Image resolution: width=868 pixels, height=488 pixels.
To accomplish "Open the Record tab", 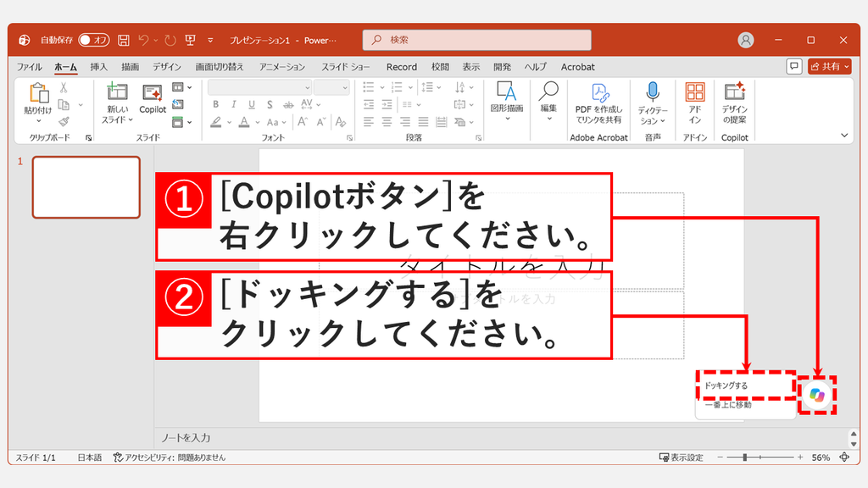I will pyautogui.click(x=401, y=67).
